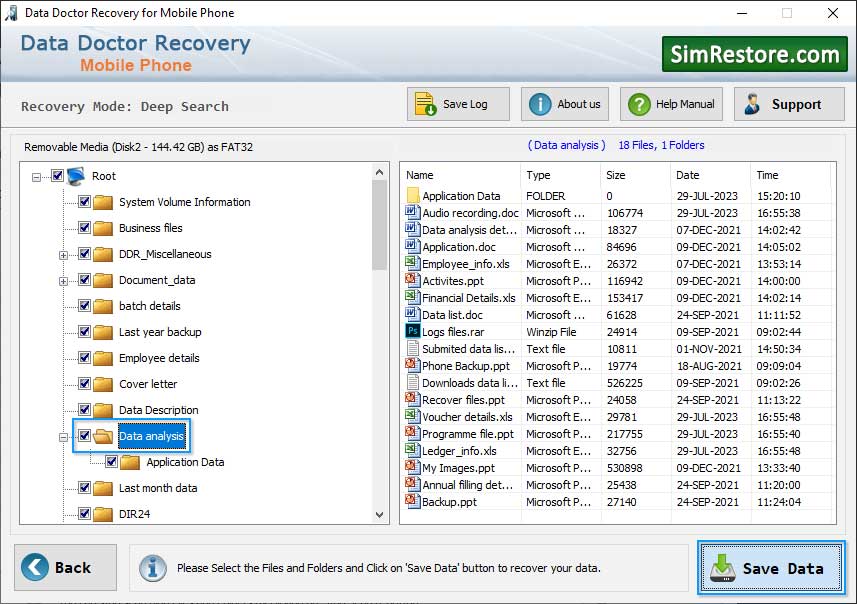
Task: Toggle the Business files checkbox
Action: point(84,227)
